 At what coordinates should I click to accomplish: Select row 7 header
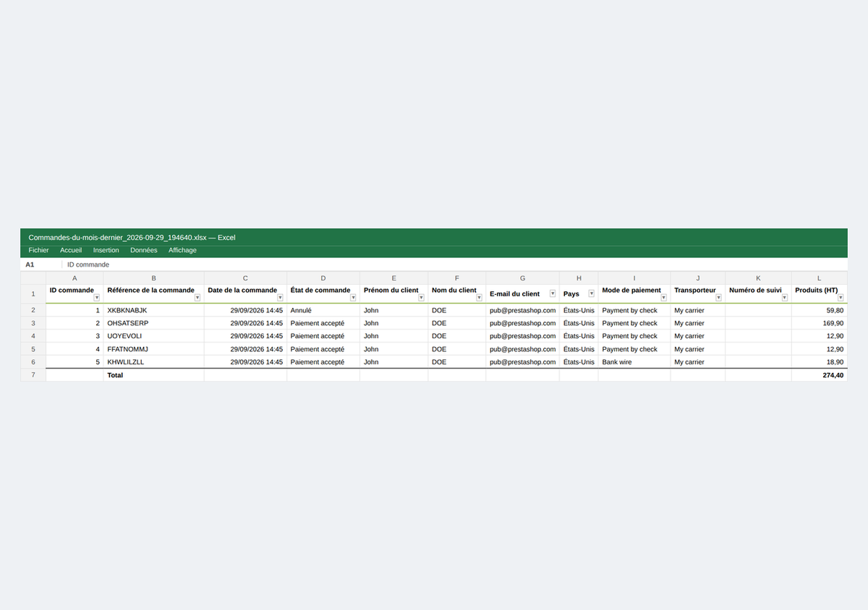pyautogui.click(x=33, y=375)
